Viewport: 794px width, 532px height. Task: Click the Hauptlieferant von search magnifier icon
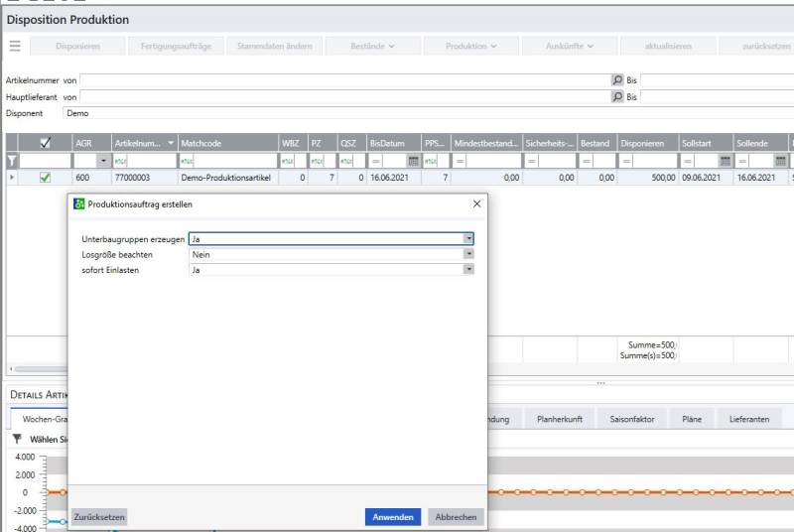click(617, 97)
